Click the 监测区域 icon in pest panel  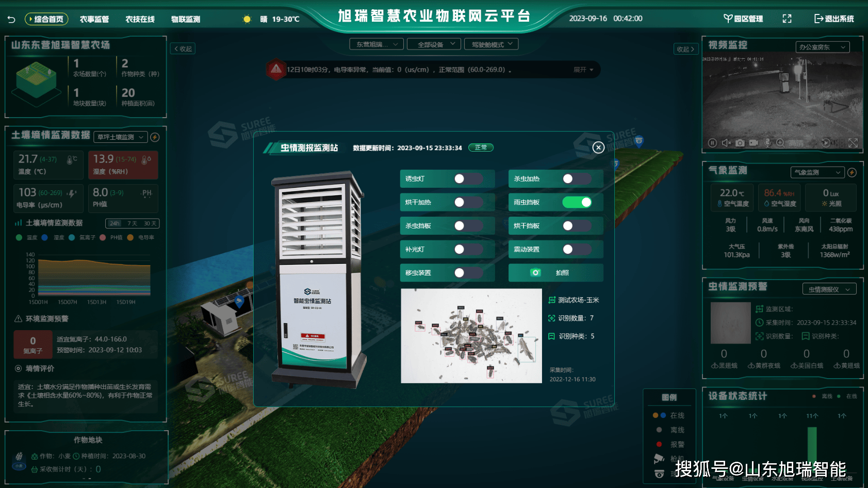pyautogui.click(x=759, y=309)
